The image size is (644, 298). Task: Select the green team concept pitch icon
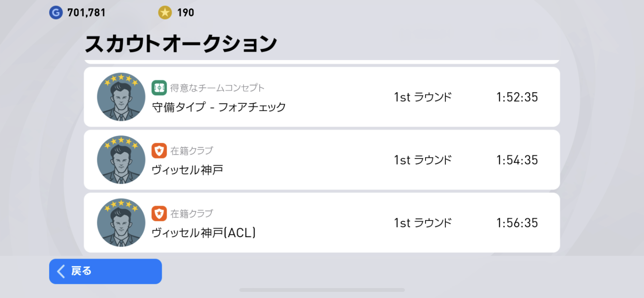click(159, 88)
